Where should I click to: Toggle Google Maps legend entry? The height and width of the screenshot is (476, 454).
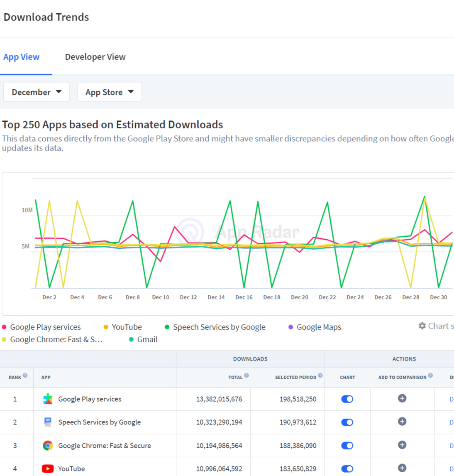315,327
